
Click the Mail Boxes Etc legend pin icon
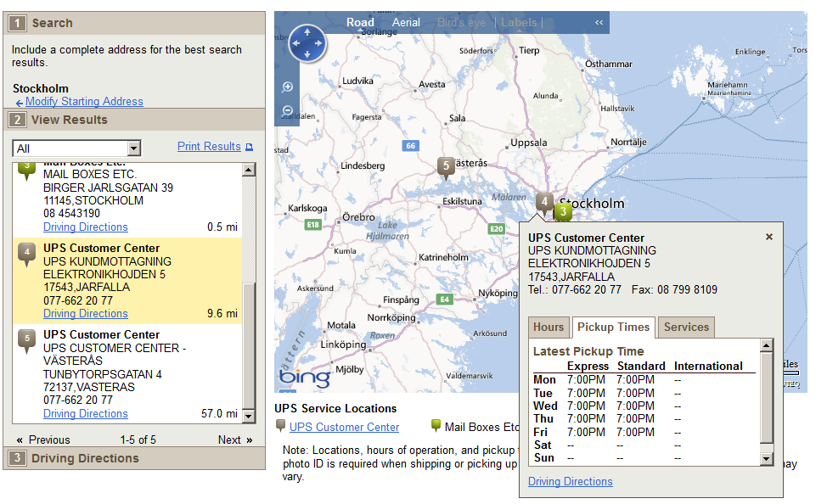(x=436, y=425)
